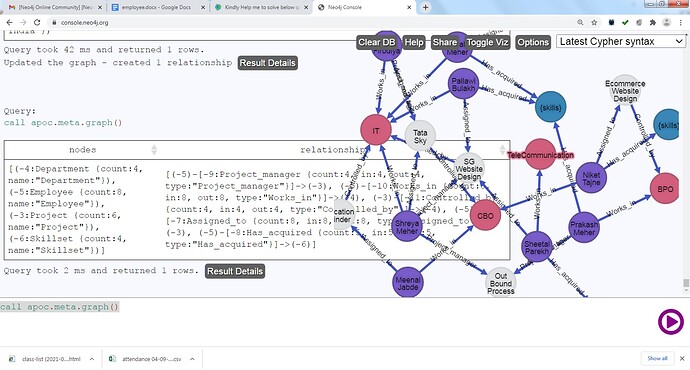Open the grey round extension icon
The width and height of the screenshot is (690, 370).
(639, 22)
